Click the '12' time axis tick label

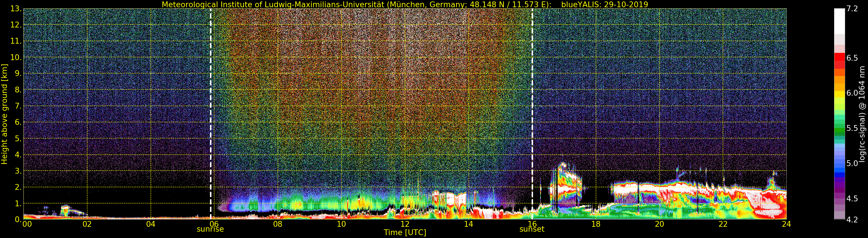(x=405, y=224)
